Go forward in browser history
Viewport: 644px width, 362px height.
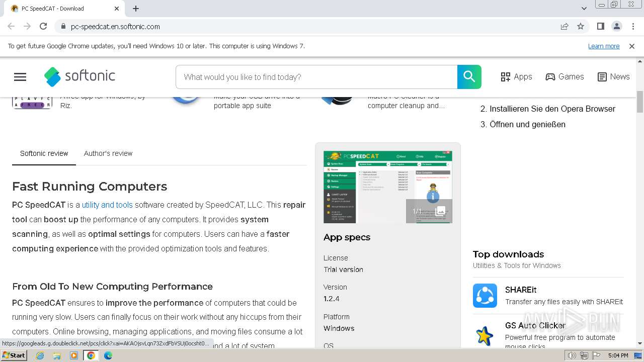click(x=27, y=26)
